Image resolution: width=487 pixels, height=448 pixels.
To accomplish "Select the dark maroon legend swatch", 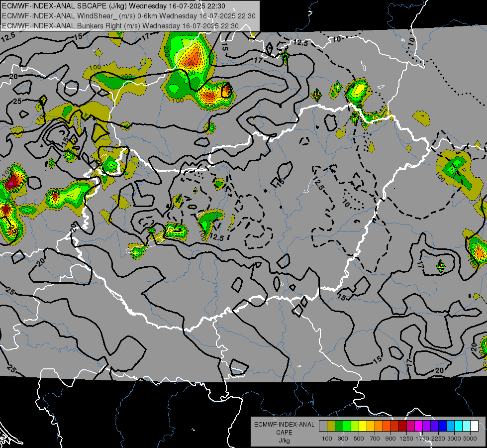I will pos(402,426).
